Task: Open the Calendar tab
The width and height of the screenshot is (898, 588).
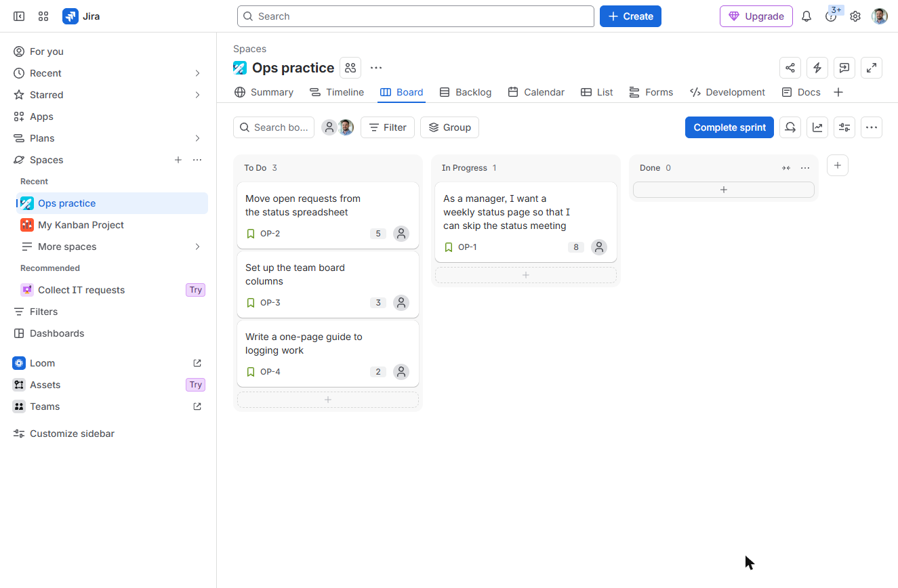Action: pos(536,92)
